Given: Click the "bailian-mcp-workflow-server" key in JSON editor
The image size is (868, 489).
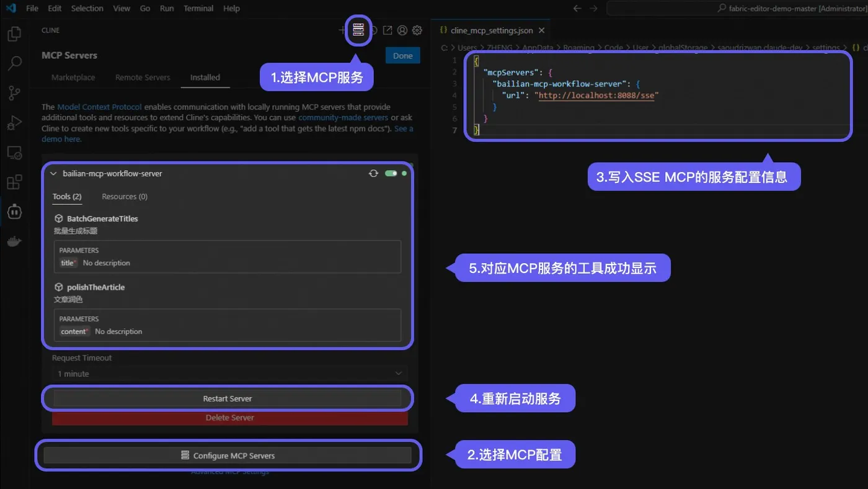Looking at the screenshot, I should [559, 84].
